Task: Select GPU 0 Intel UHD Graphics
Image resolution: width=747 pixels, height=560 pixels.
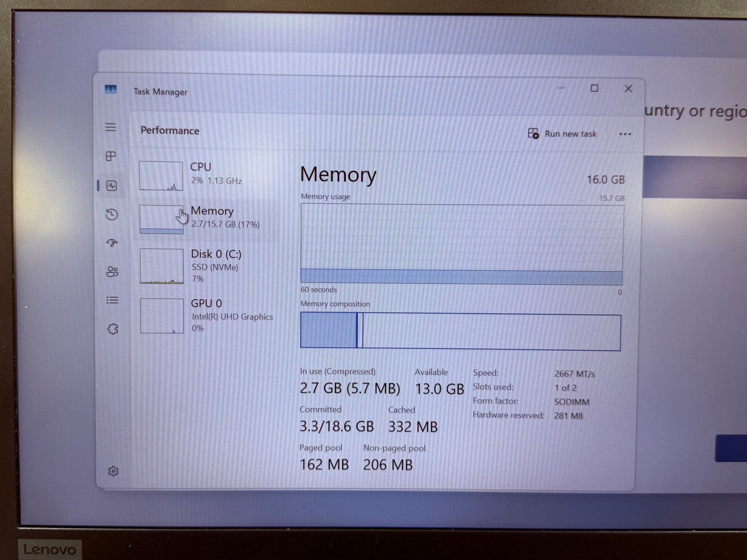Action: coord(212,315)
